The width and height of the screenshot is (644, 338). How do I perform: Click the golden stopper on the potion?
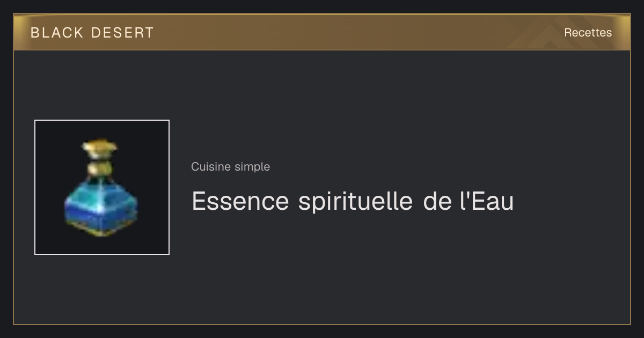tap(100, 145)
